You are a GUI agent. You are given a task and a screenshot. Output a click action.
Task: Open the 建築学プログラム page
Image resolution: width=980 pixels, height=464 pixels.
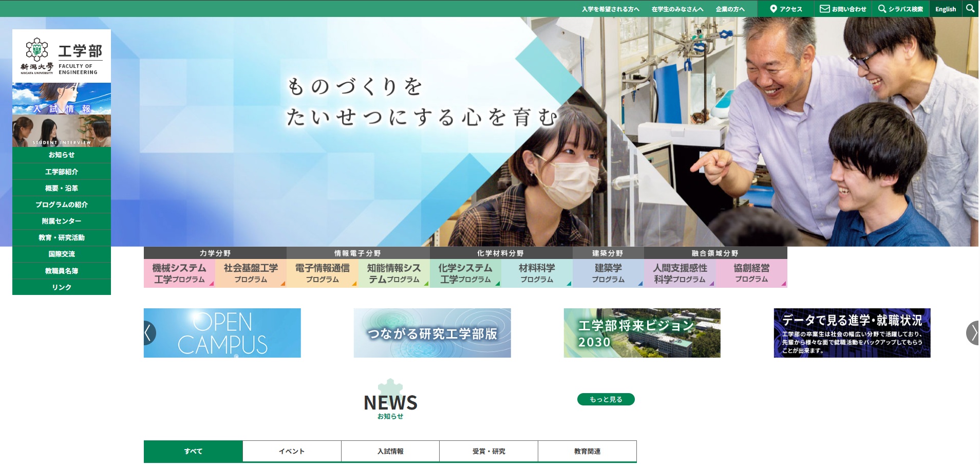pos(609,273)
